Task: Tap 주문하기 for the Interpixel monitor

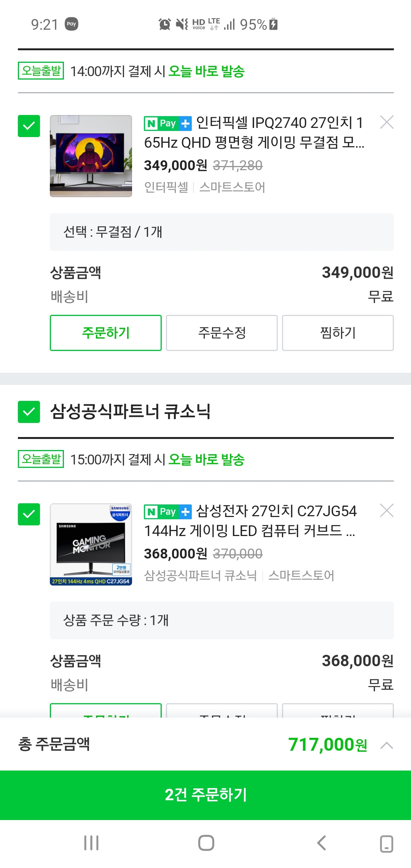Action: (x=106, y=333)
